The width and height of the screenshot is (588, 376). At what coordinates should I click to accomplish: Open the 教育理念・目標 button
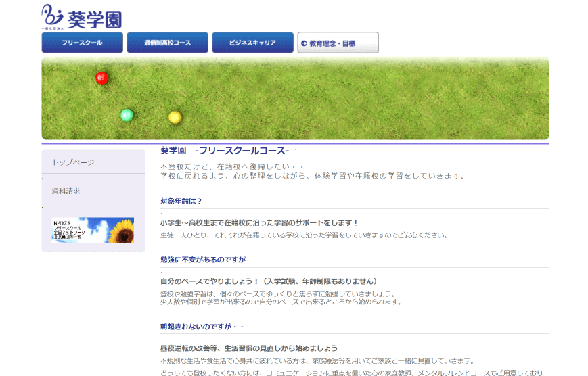[338, 43]
